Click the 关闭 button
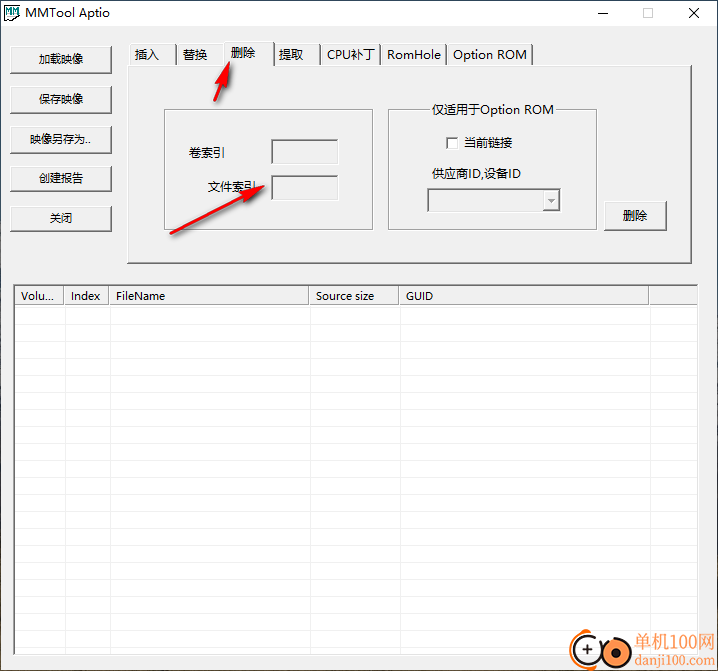 61,218
